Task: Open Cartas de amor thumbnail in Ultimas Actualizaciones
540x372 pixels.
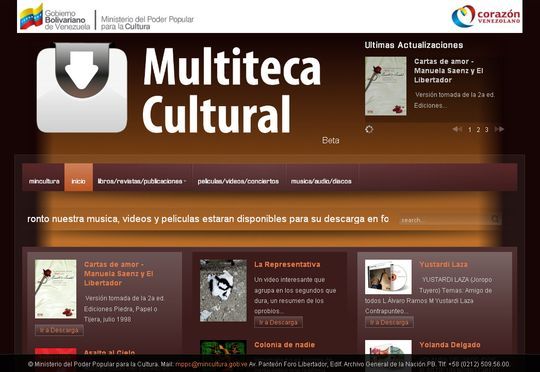Action: [385, 86]
